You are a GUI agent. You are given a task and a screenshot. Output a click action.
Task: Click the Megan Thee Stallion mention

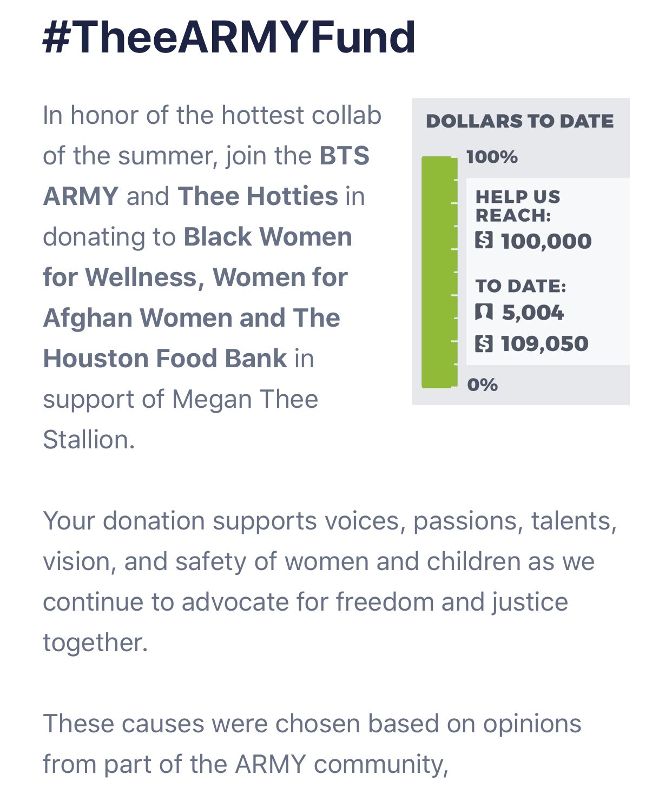point(180,419)
